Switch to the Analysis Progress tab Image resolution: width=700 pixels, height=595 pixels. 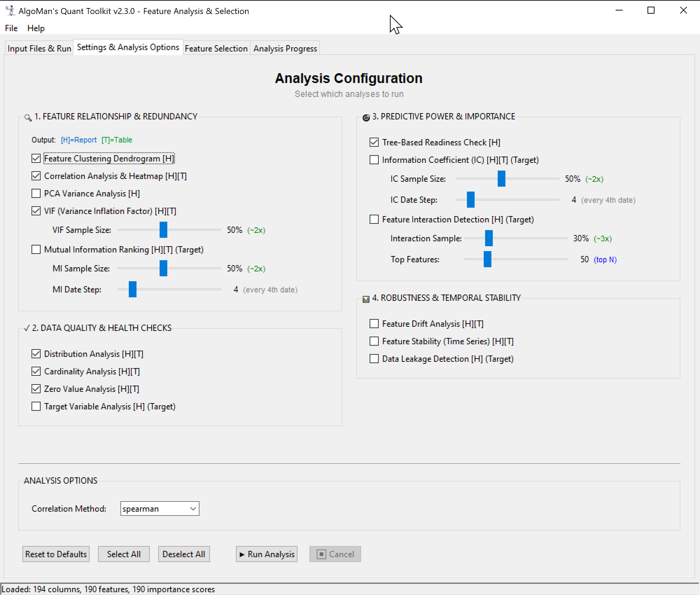tap(285, 48)
